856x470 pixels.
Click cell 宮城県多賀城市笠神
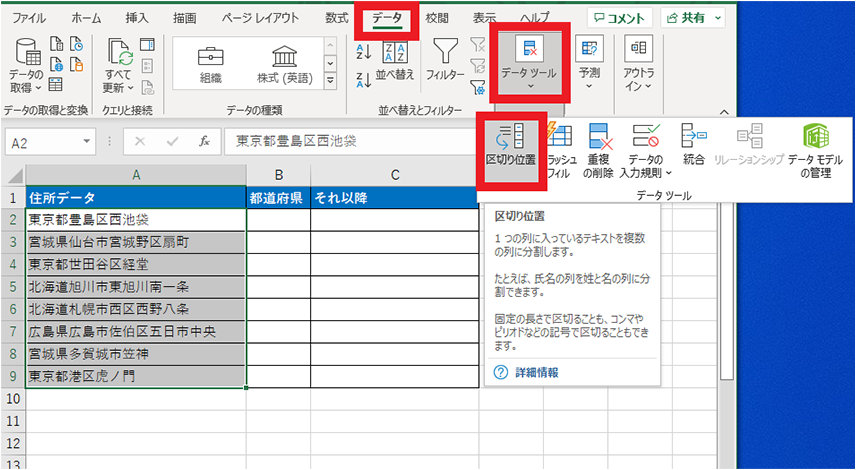[136, 354]
